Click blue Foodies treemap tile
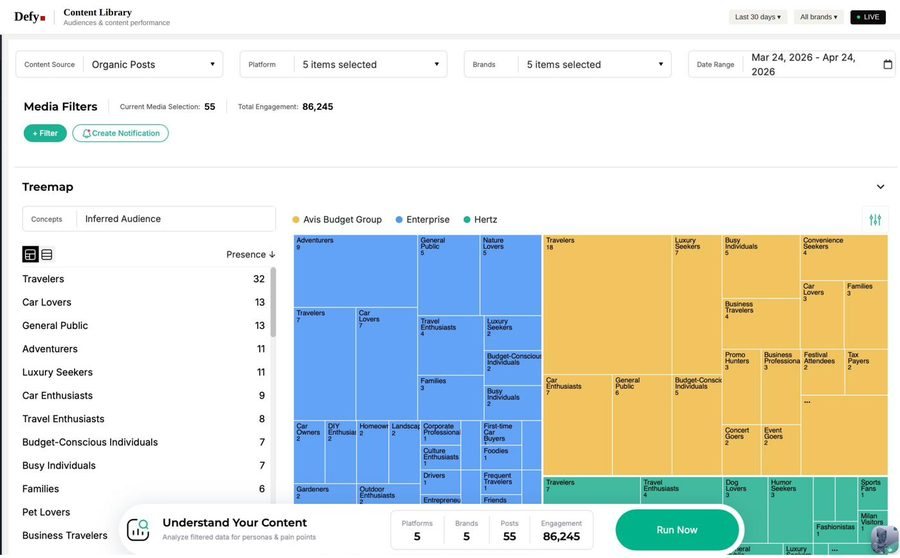The height and width of the screenshot is (558, 900). click(502, 458)
